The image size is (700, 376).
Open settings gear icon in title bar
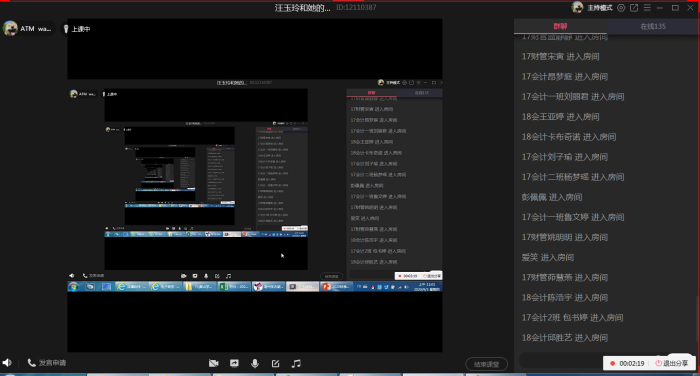pos(621,8)
